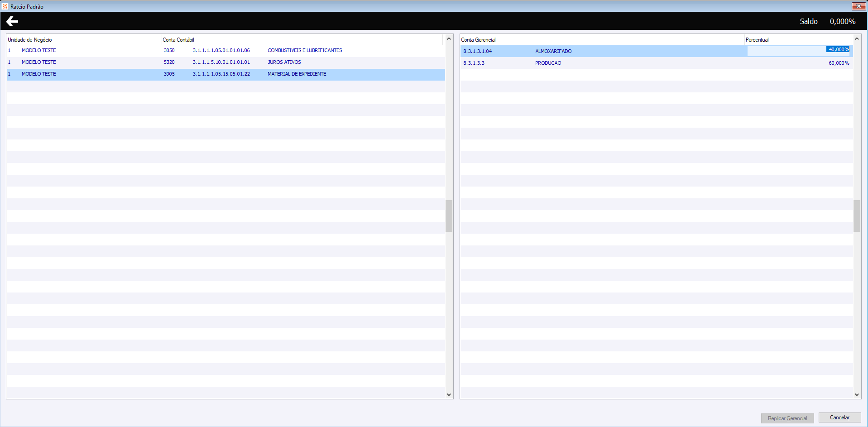Click the Percentual column header
Screen dimensions: 868x427
coord(757,40)
